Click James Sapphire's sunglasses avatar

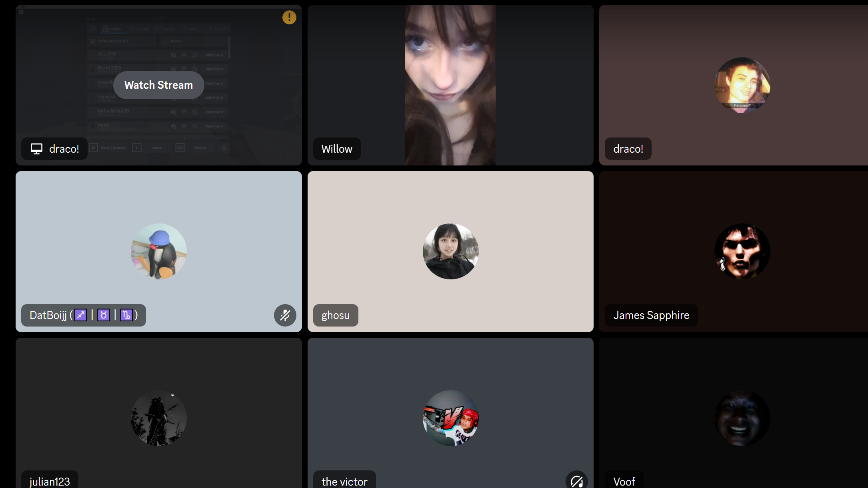tap(742, 251)
